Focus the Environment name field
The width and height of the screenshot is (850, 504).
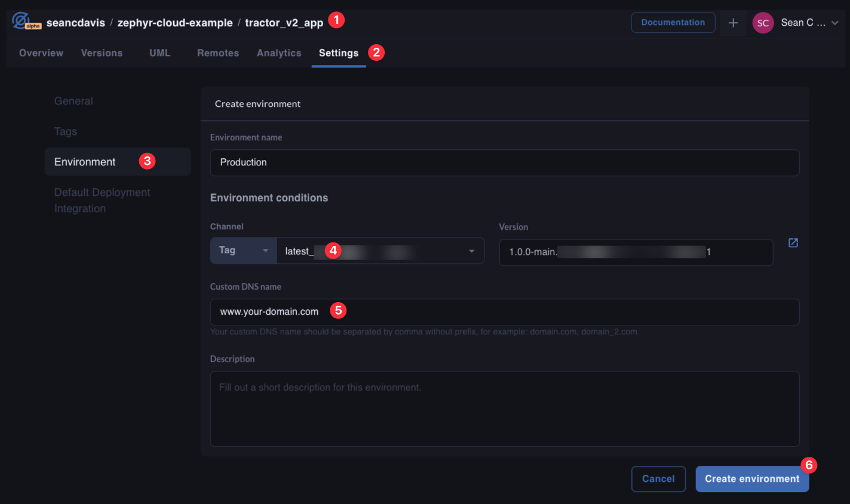click(x=505, y=162)
